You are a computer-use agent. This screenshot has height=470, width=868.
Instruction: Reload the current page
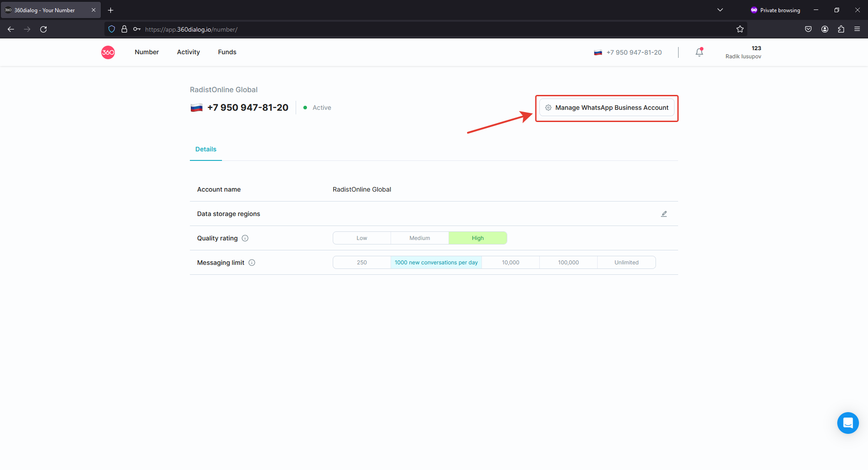pyautogui.click(x=43, y=29)
